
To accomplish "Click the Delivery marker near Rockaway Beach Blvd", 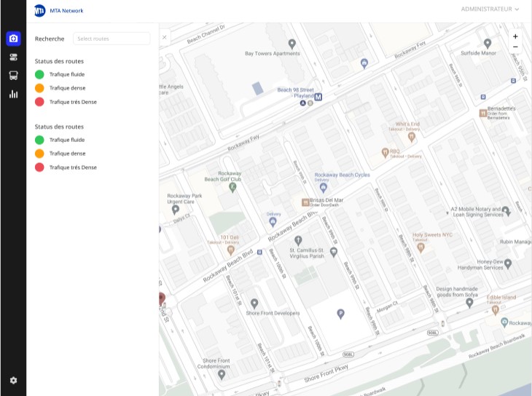I will pyautogui.click(x=273, y=222).
